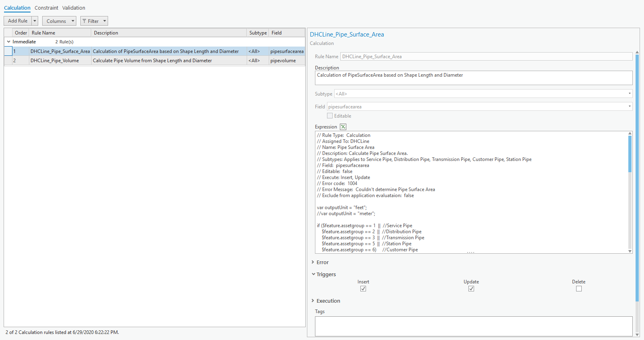Viewport: 644px width, 340px height.
Task: Collapse the Immediate rules group
Action: pos(8,42)
